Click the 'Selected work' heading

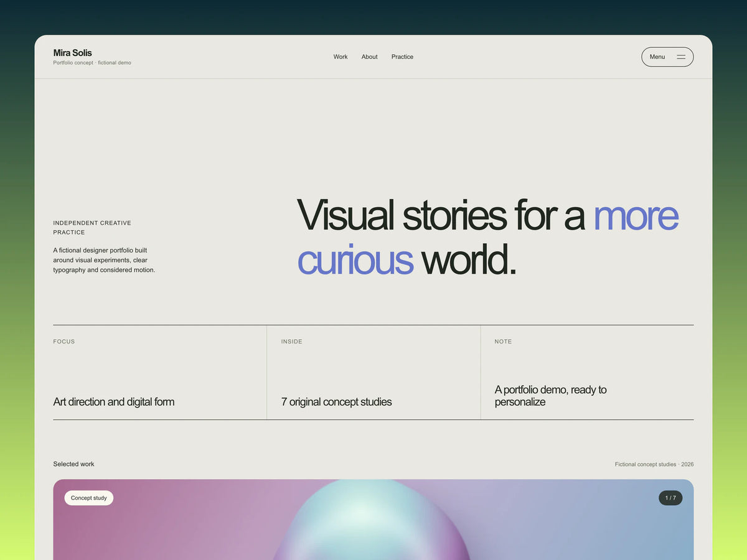73,464
